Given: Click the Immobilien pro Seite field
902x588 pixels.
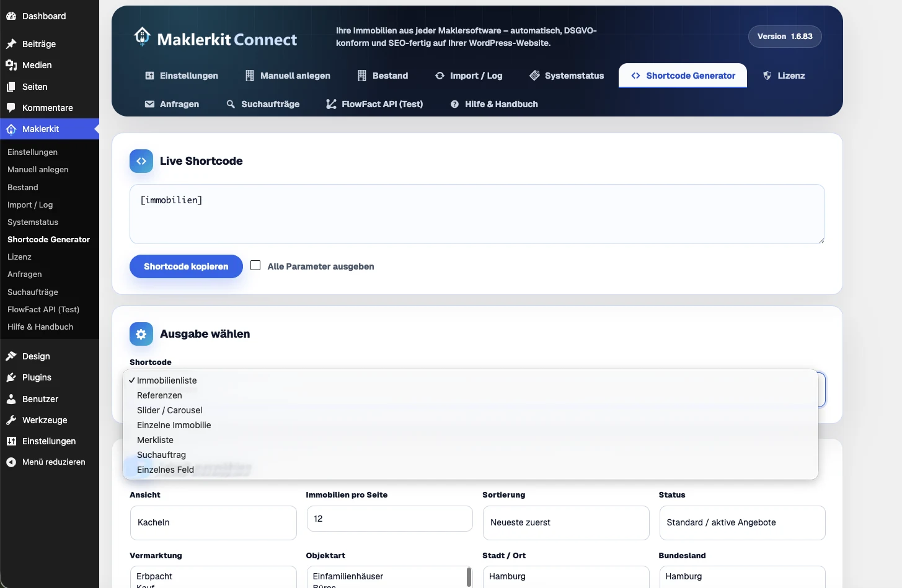Looking at the screenshot, I should point(389,519).
